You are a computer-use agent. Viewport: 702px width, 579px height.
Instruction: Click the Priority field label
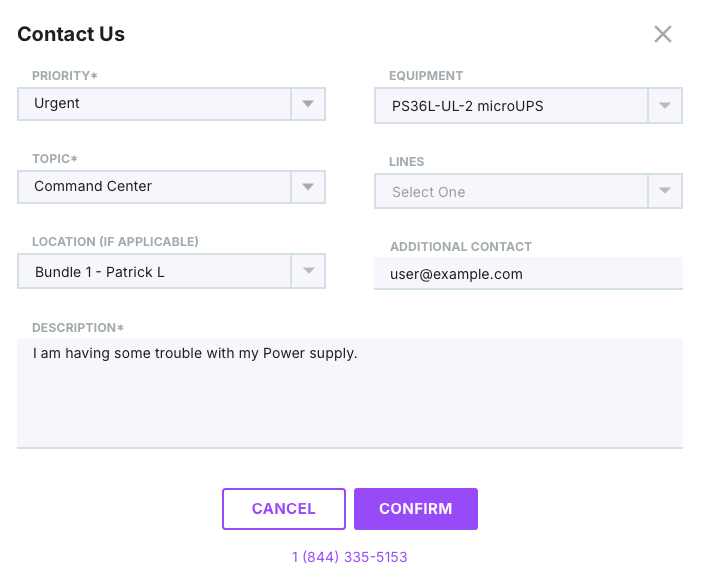pyautogui.click(x=65, y=76)
